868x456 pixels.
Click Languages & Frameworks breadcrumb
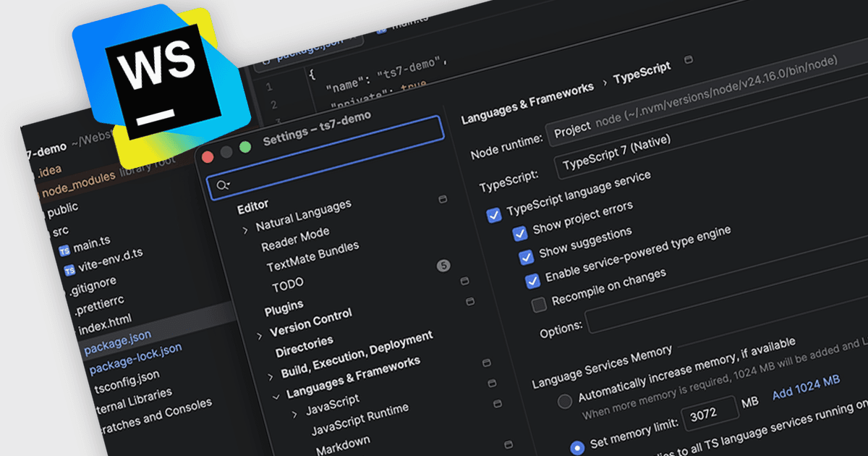click(x=528, y=102)
